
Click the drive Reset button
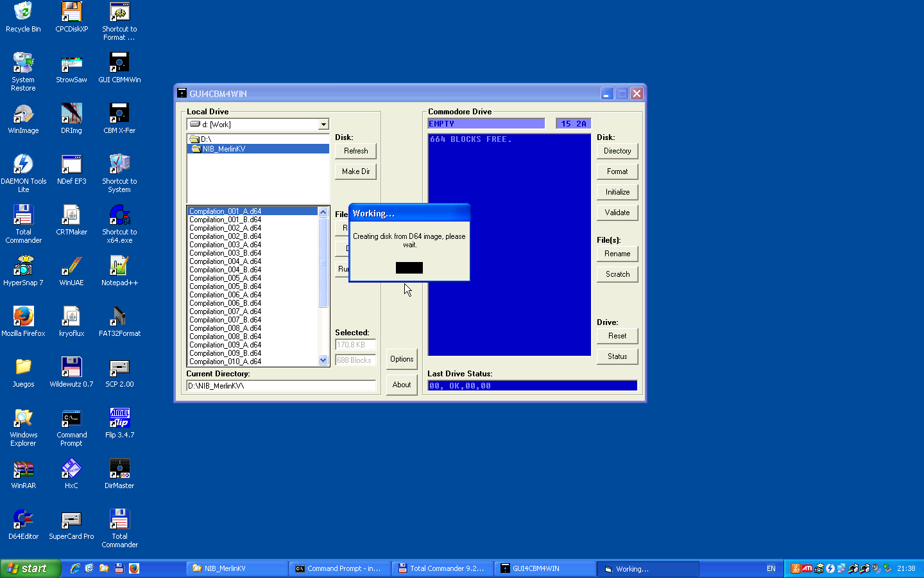617,336
